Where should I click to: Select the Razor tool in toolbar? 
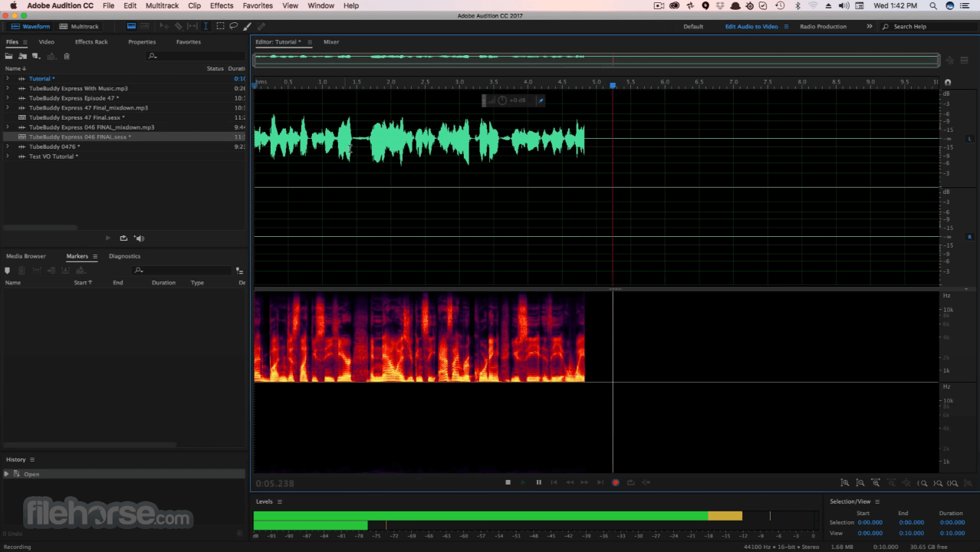click(x=178, y=26)
